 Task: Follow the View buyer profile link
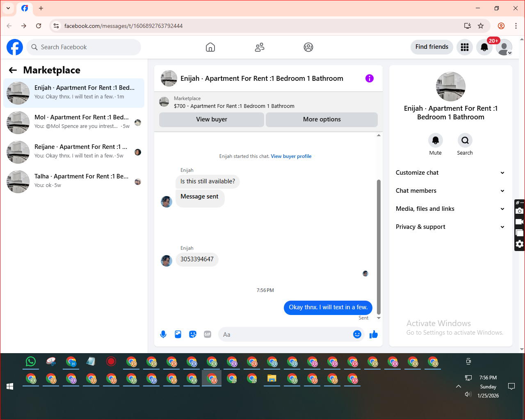tap(291, 156)
